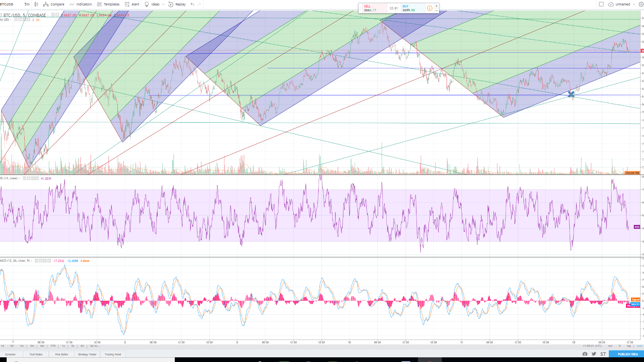Click the RSI label tag on price scale

pos(637,227)
